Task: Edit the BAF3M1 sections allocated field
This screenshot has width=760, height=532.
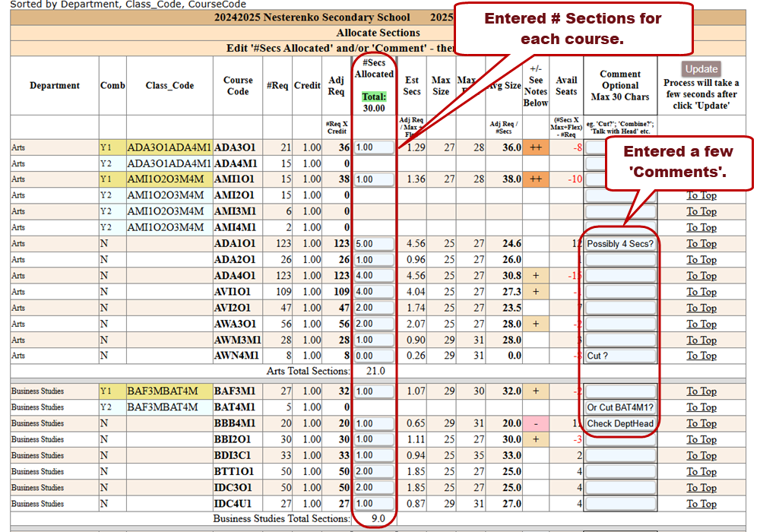Action: point(374,391)
